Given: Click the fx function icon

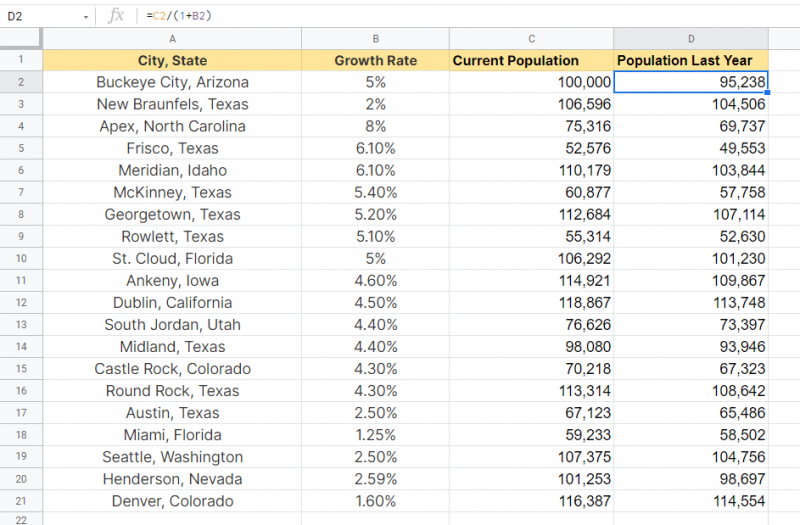Looking at the screenshot, I should 116,16.
